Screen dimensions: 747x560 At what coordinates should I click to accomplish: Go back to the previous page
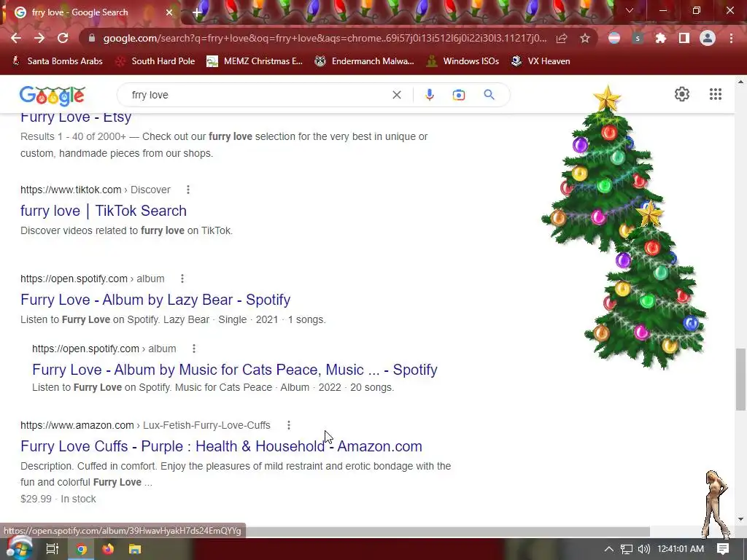point(16,38)
